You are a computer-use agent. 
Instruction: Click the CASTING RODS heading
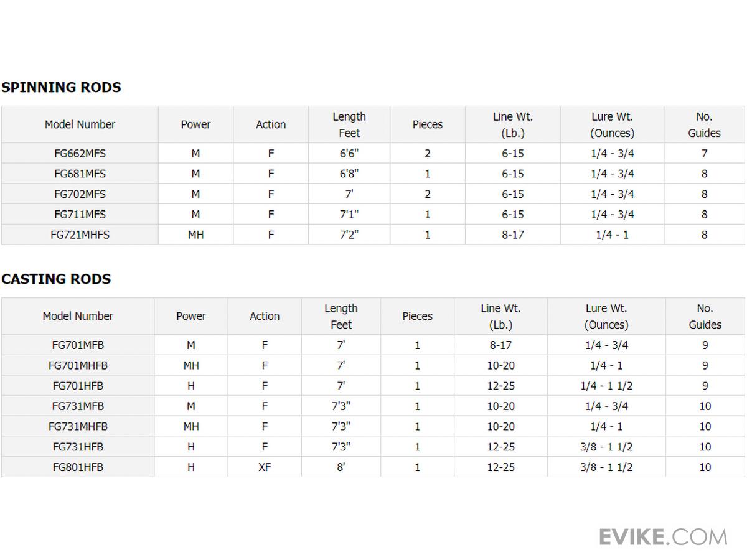click(56, 279)
